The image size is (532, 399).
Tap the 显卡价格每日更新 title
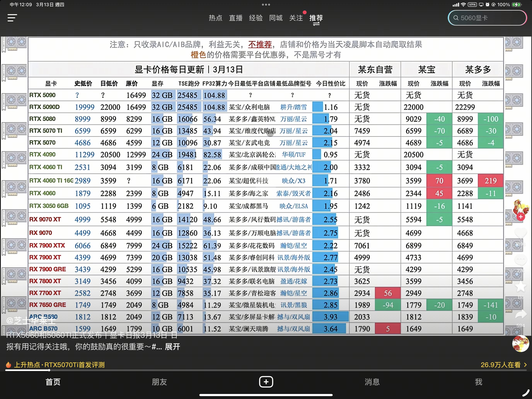pyautogui.click(x=188, y=70)
